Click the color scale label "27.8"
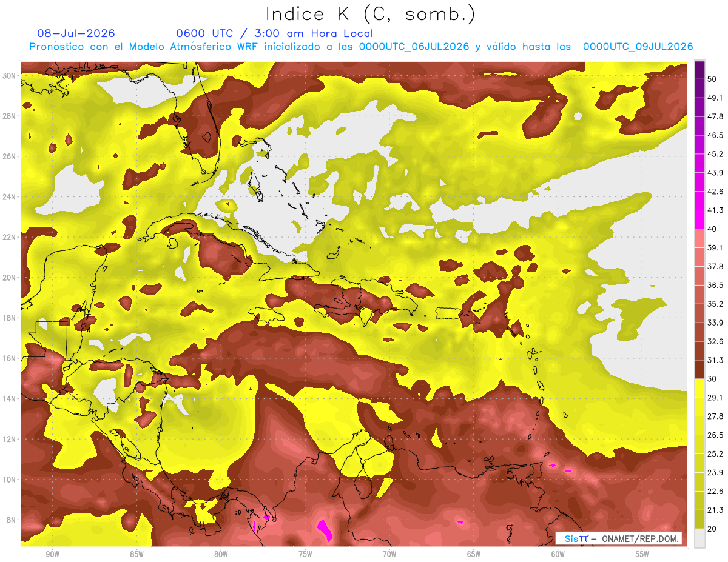The height and width of the screenshot is (562, 728). (x=715, y=416)
